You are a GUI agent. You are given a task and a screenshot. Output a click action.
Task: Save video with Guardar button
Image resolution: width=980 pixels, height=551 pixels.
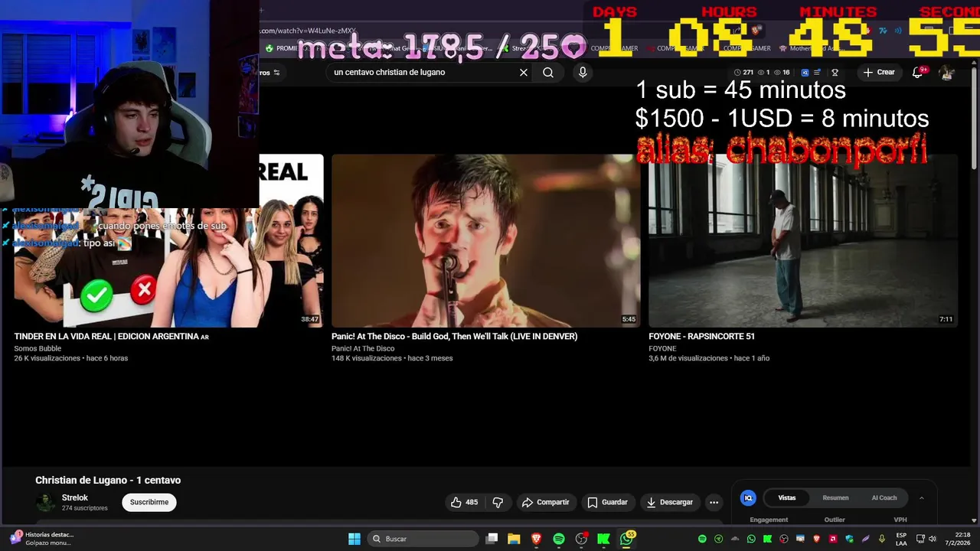click(608, 502)
